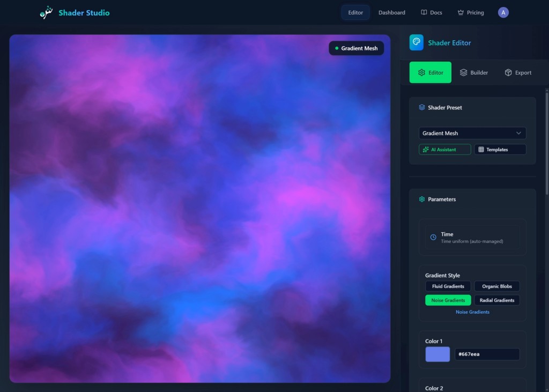Enable the Radial Gradients style
The width and height of the screenshot is (549, 392).
coord(496,300)
